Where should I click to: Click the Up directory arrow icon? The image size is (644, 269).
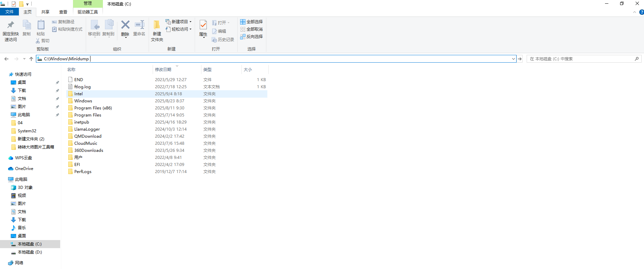coord(31,59)
